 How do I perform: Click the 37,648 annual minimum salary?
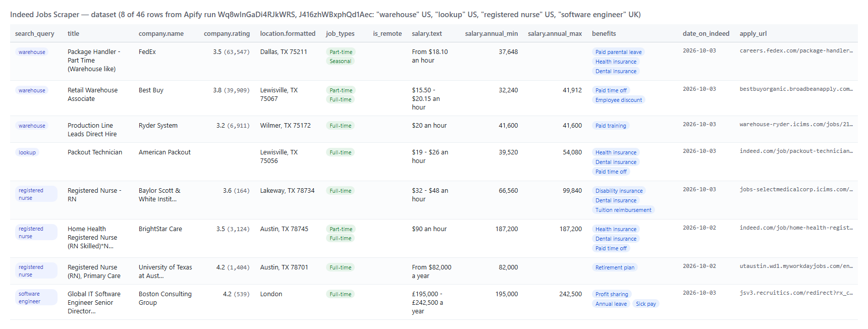coord(508,52)
